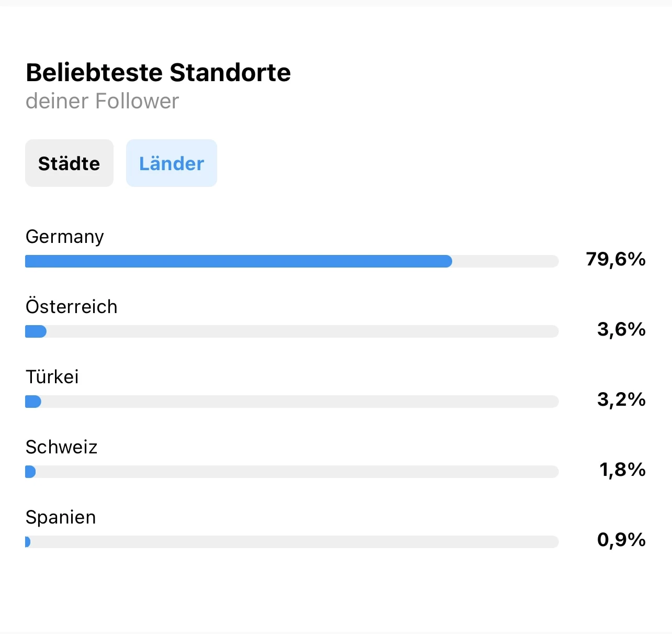Select the Türkei country label
This screenshot has width=672, height=634.
pos(52,377)
